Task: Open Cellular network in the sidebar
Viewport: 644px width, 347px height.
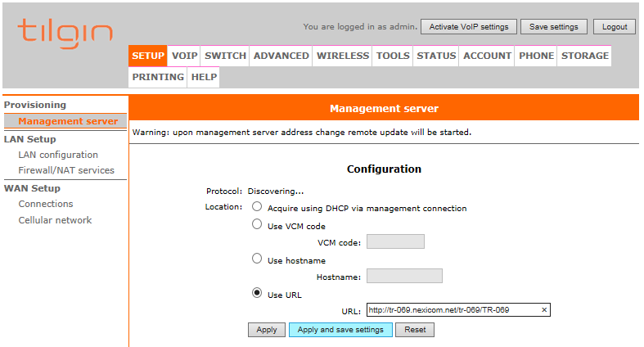Action: coord(55,220)
